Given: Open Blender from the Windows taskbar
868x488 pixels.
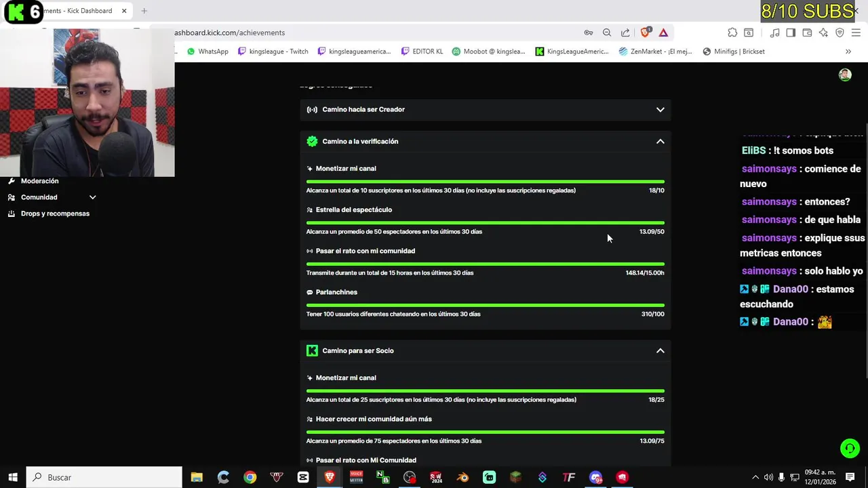Looking at the screenshot, I should [462, 477].
